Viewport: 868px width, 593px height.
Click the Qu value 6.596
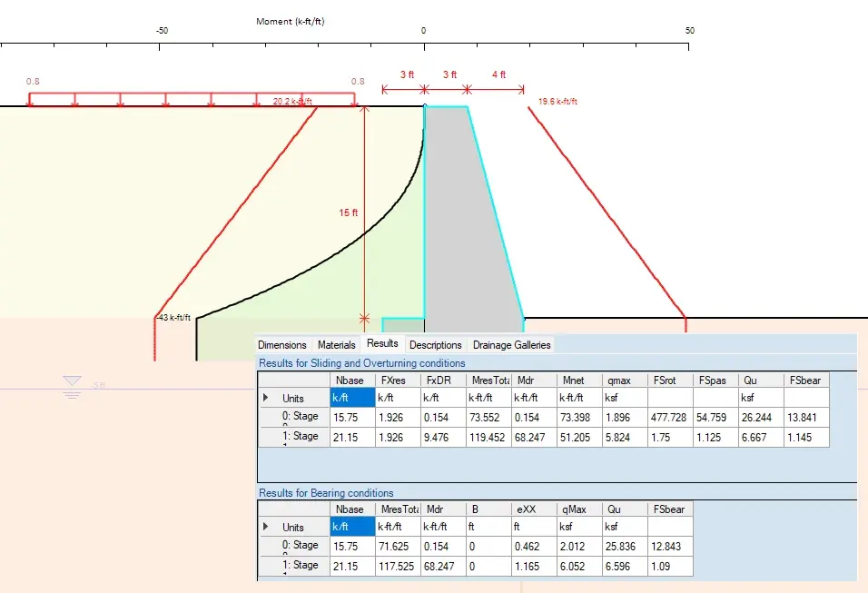pyautogui.click(x=625, y=566)
